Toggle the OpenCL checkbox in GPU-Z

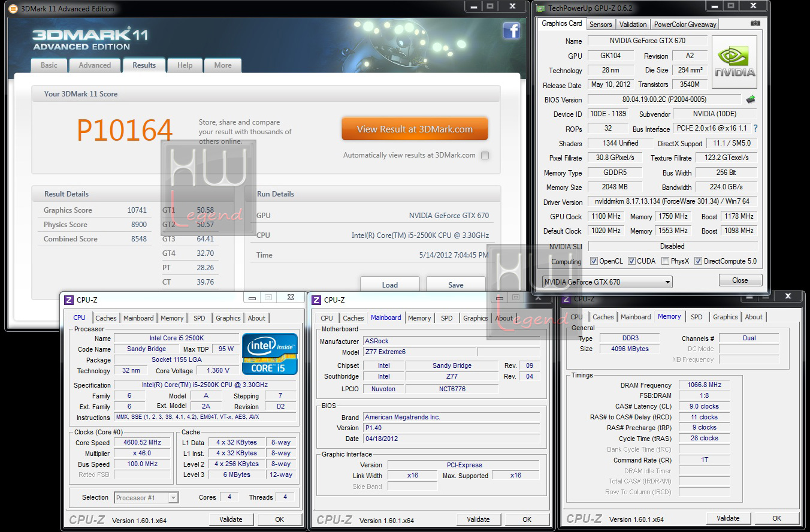tap(594, 261)
